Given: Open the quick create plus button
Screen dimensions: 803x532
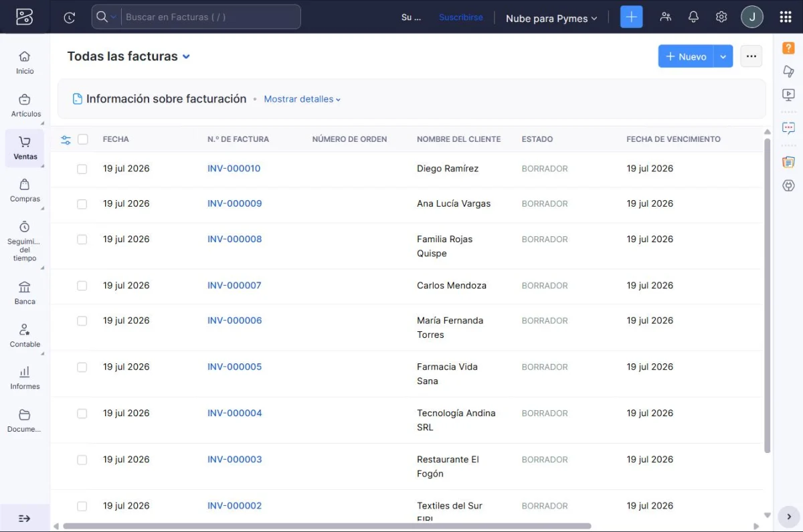Looking at the screenshot, I should 631,17.
